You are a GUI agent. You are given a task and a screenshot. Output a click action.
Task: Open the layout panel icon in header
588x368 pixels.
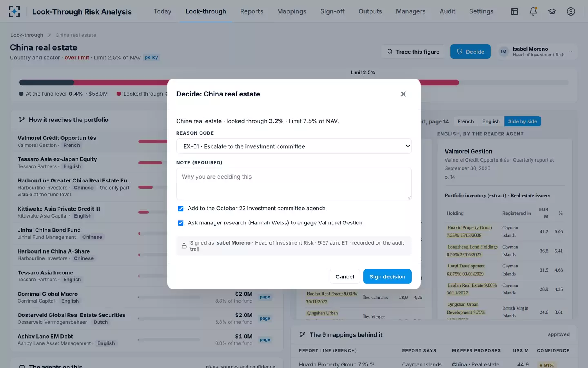[514, 11]
